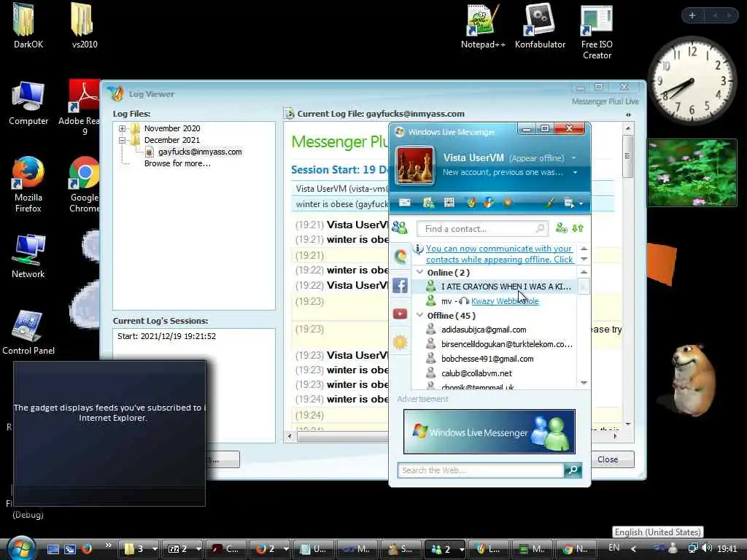Click the contacts people icon beside search
The height and width of the screenshot is (560, 747).
(400, 228)
